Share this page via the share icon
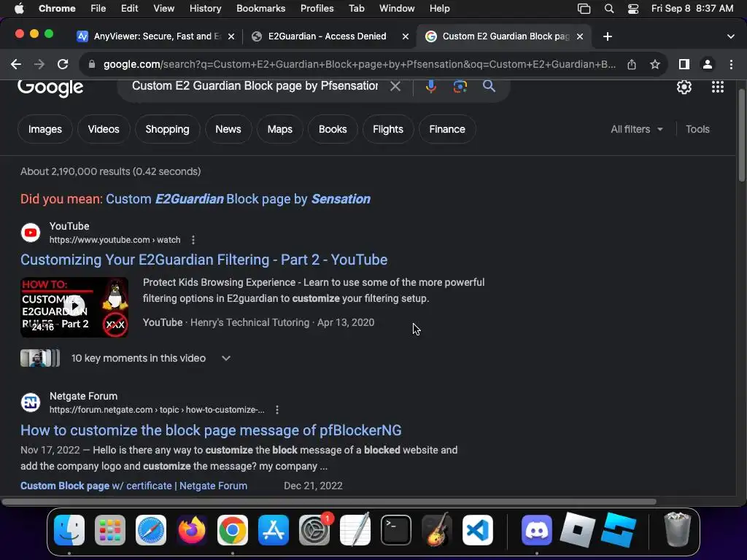The height and width of the screenshot is (560, 747). click(632, 64)
